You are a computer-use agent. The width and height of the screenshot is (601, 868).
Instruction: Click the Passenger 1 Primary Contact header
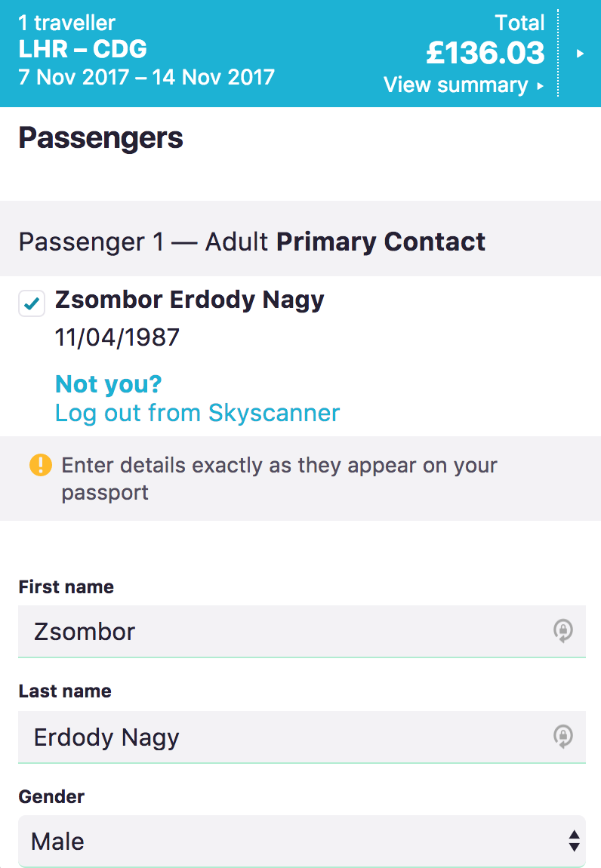(x=252, y=242)
